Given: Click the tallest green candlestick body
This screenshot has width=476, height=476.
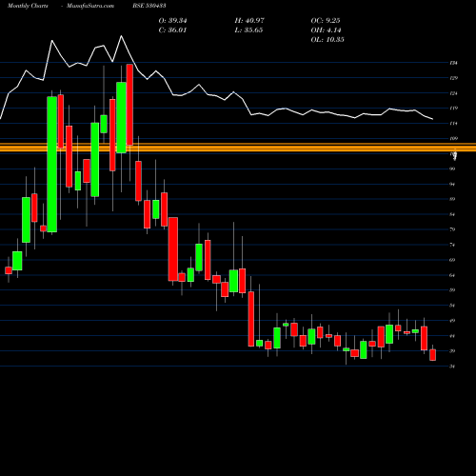Looking at the screenshot, I should click(52, 165).
